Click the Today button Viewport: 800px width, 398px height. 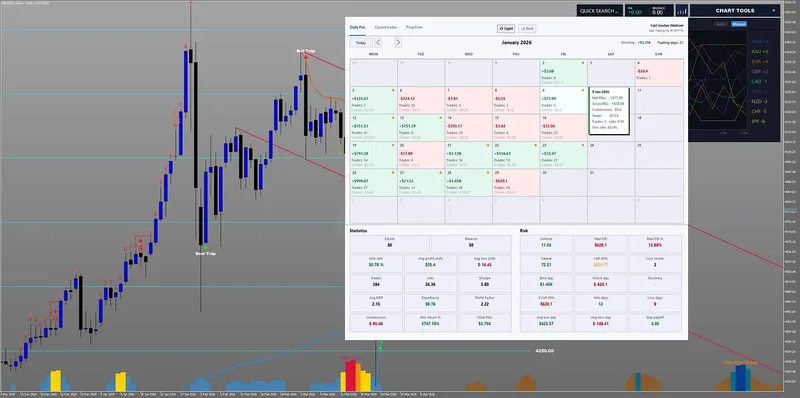click(361, 43)
